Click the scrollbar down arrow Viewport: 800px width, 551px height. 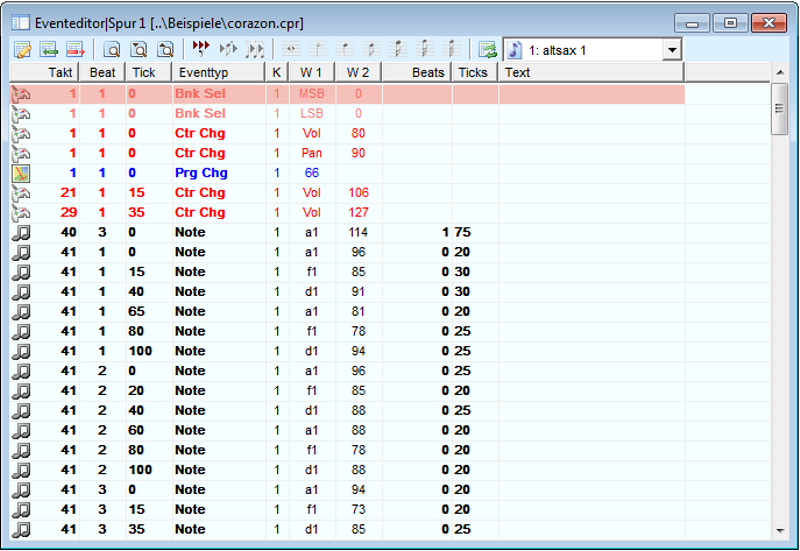click(780, 531)
